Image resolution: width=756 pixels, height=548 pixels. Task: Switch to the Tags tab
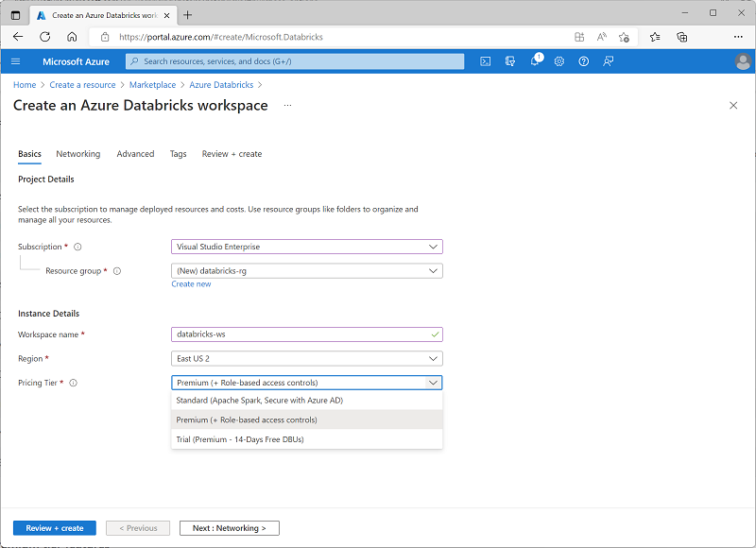coord(178,154)
